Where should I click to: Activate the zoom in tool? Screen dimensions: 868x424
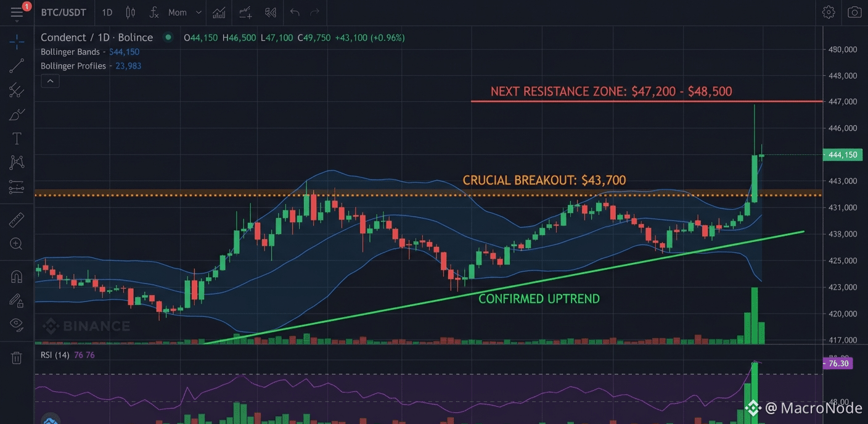tap(17, 244)
